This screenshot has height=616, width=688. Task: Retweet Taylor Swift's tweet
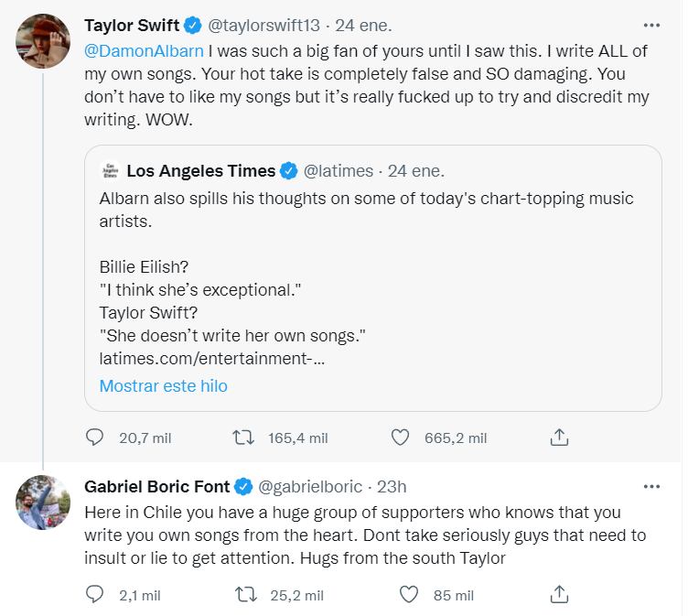pyautogui.click(x=244, y=438)
